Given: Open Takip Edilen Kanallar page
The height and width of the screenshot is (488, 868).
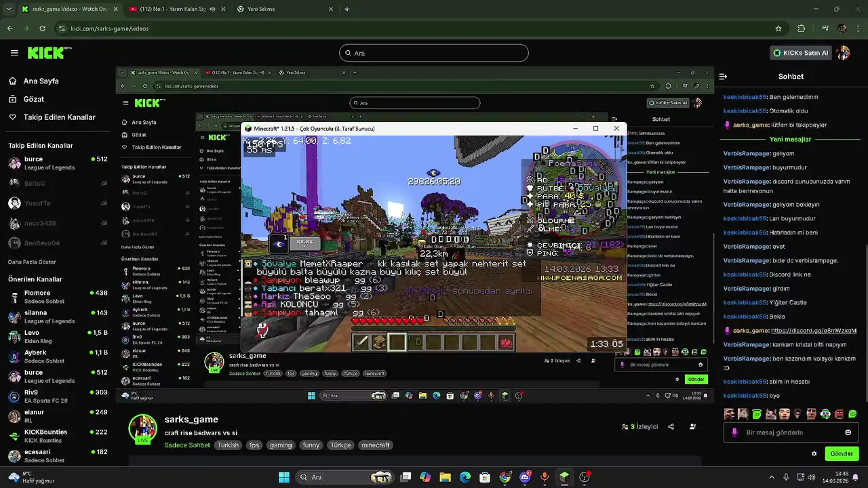Looking at the screenshot, I should point(52,117).
